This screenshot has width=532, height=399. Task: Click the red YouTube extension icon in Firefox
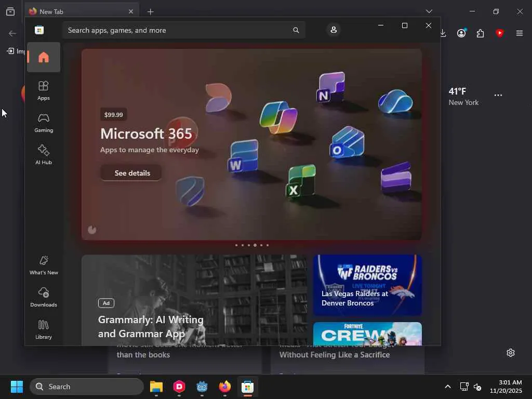[x=499, y=33]
